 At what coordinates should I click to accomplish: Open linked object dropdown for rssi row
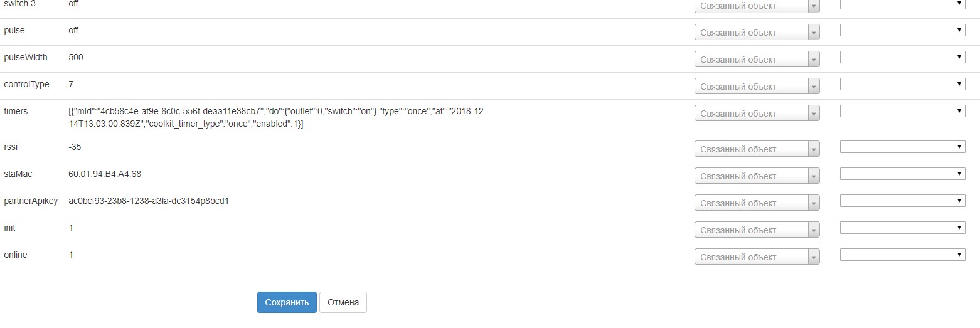click(x=757, y=149)
